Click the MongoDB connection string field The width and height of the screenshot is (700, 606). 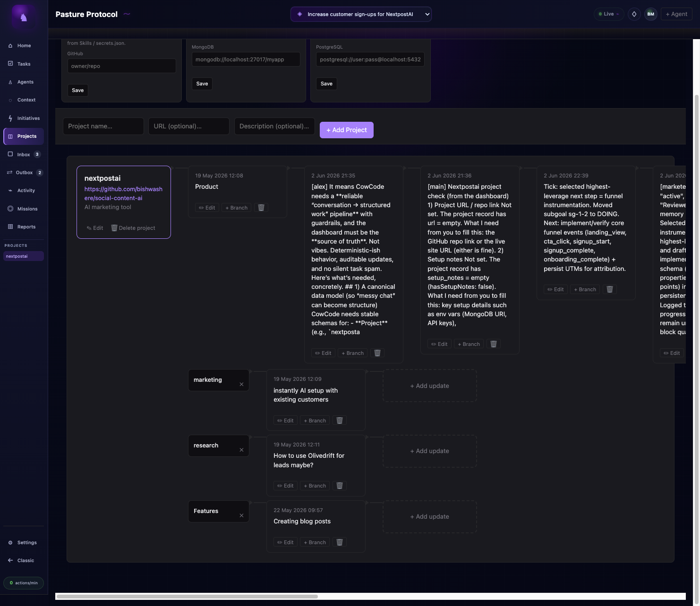[x=246, y=59]
